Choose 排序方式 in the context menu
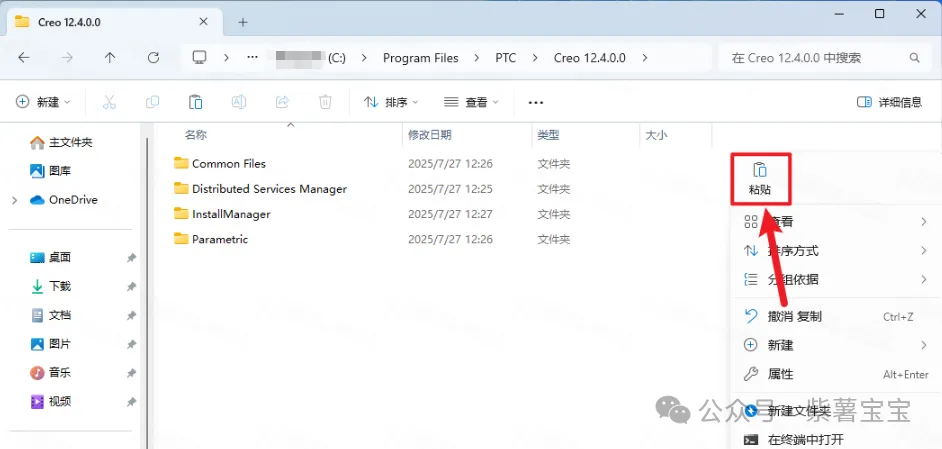 click(793, 251)
